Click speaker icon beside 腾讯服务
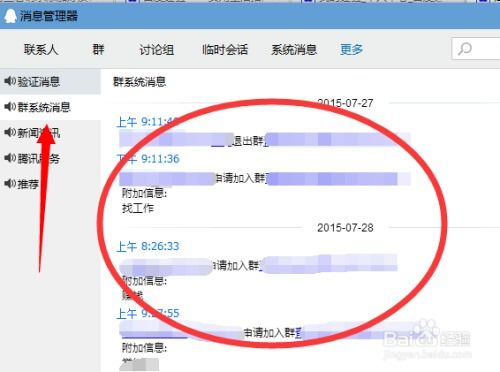This screenshot has height=372, width=500. (x=10, y=158)
